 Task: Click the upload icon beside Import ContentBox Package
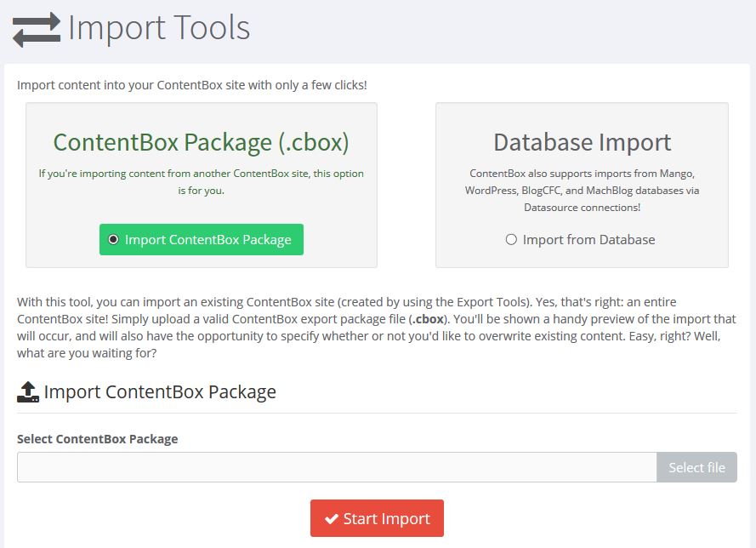[x=28, y=392]
